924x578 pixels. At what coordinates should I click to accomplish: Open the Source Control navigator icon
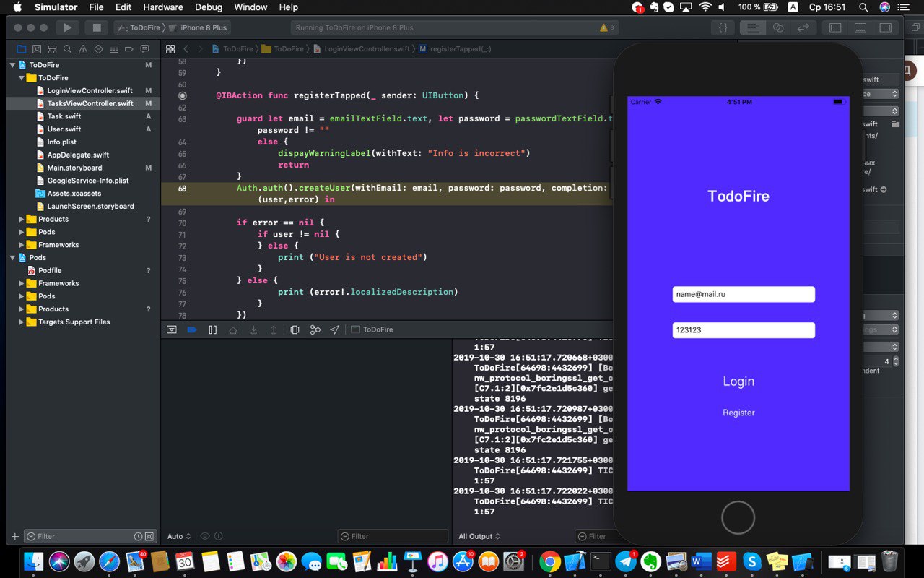37,49
